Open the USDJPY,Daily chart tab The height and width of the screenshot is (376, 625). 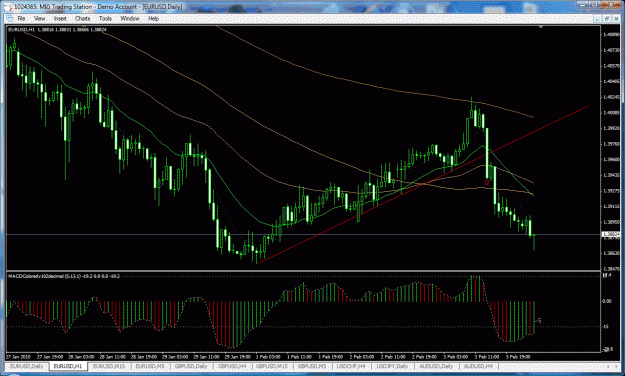coord(392,366)
